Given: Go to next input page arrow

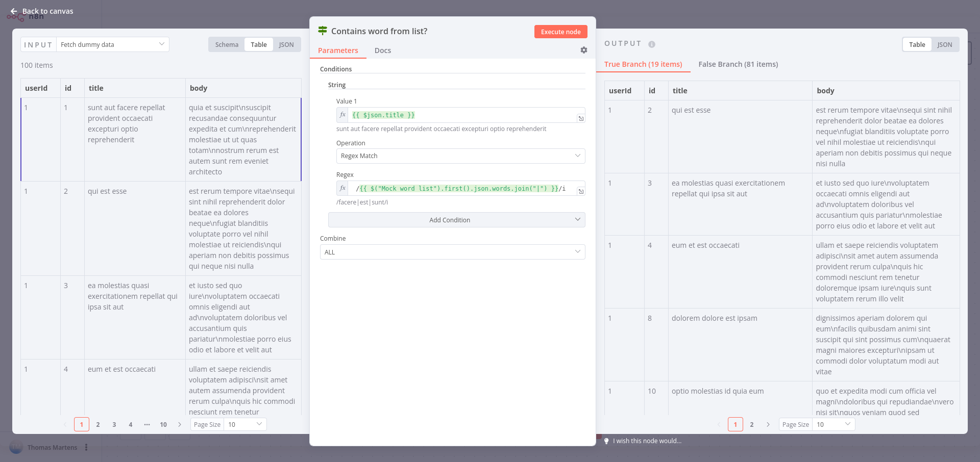Looking at the screenshot, I should click(180, 424).
